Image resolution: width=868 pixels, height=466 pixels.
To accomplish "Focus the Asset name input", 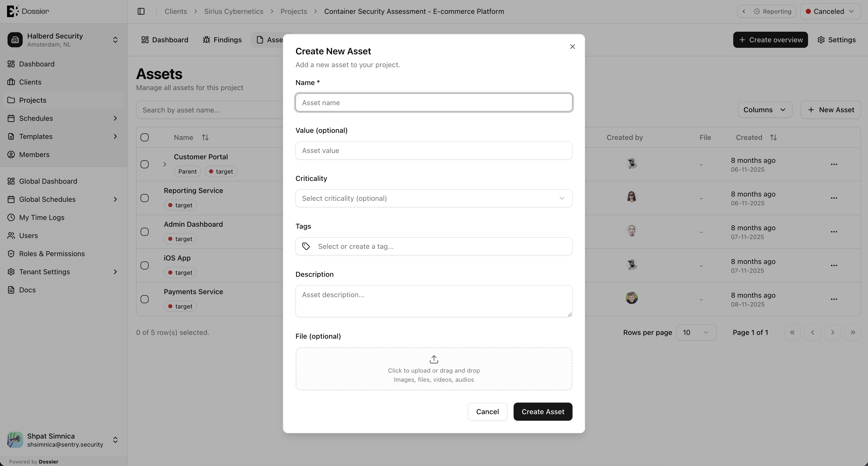I will click(x=434, y=103).
